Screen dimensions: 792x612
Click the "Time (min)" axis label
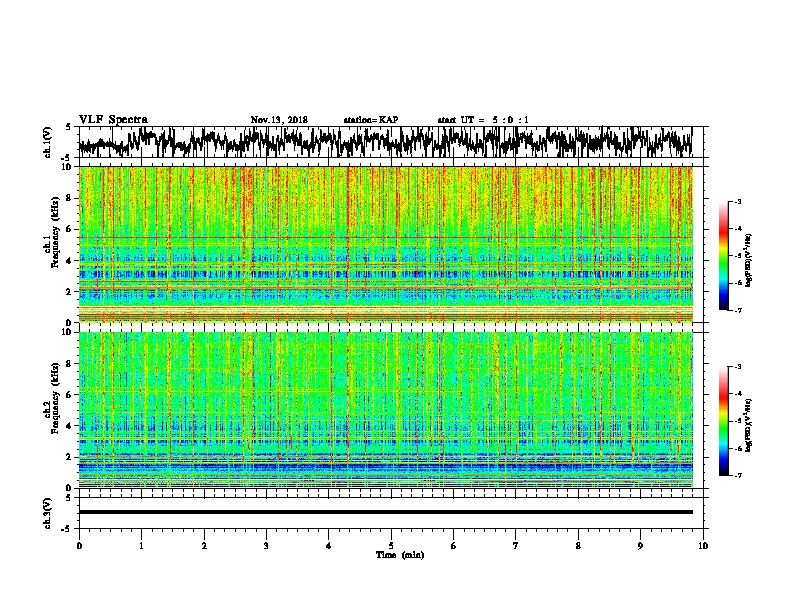pyautogui.click(x=400, y=555)
